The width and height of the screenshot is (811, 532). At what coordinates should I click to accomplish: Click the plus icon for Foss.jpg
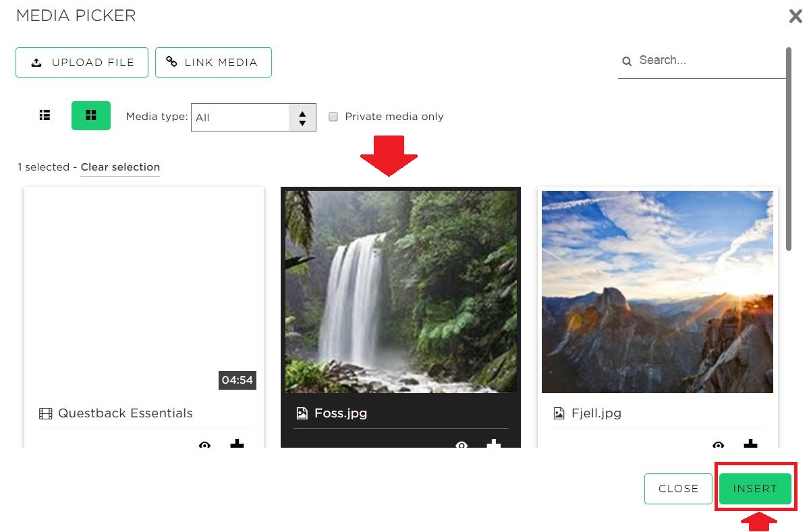[x=494, y=444]
